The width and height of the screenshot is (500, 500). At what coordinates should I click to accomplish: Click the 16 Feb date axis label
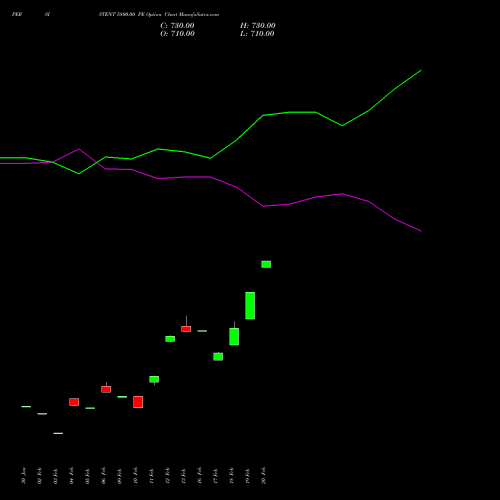(x=199, y=476)
